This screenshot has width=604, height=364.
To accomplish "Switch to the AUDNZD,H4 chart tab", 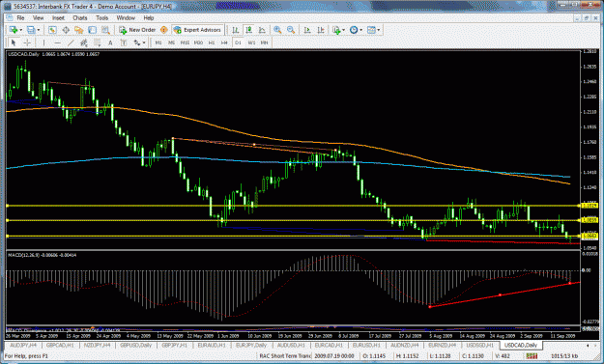I will coord(404,345).
